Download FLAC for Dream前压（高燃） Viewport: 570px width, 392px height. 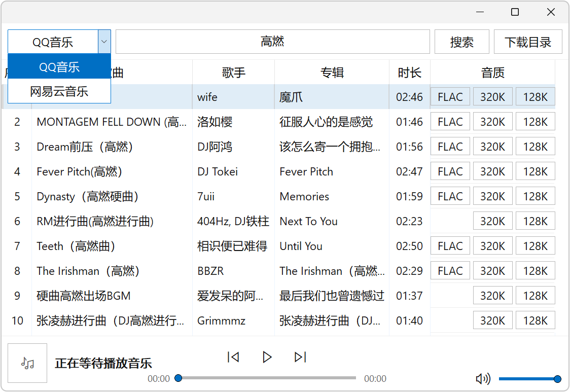pos(450,147)
